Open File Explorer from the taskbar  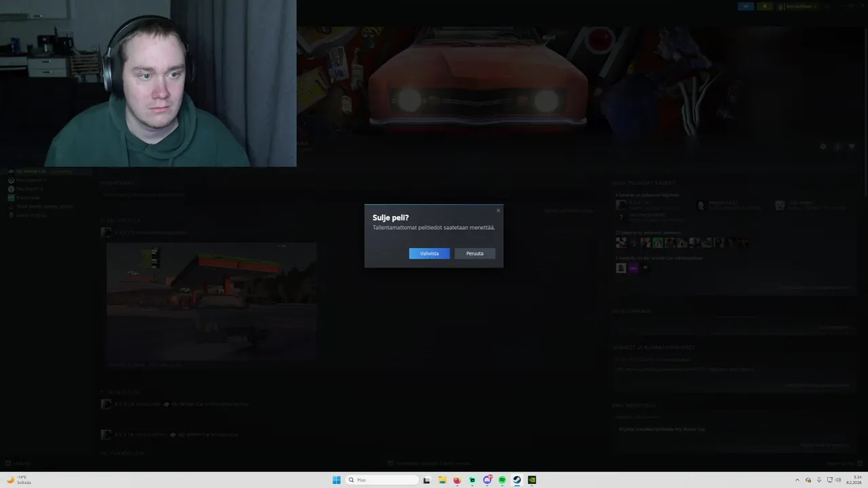[x=441, y=480]
